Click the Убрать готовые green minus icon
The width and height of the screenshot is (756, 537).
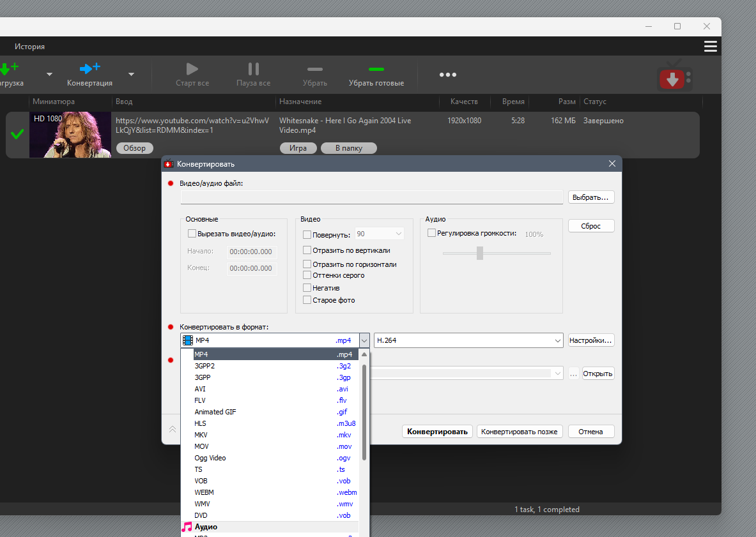coord(376,70)
